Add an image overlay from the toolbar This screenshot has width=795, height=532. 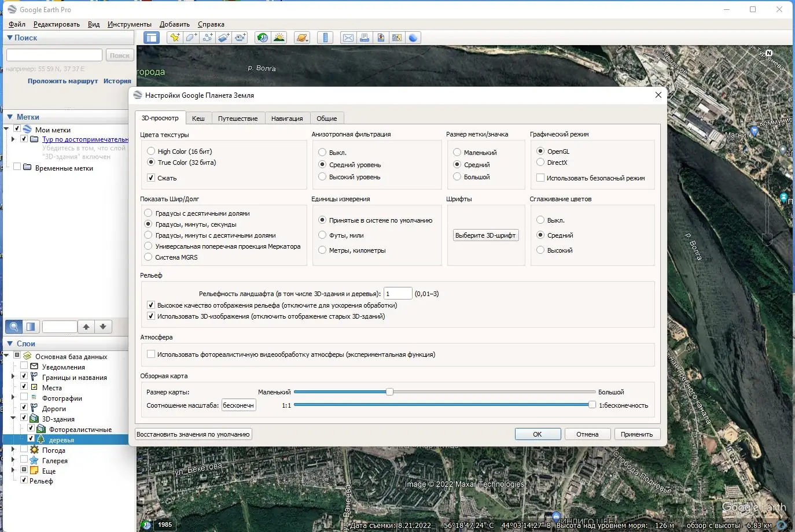[x=223, y=38]
